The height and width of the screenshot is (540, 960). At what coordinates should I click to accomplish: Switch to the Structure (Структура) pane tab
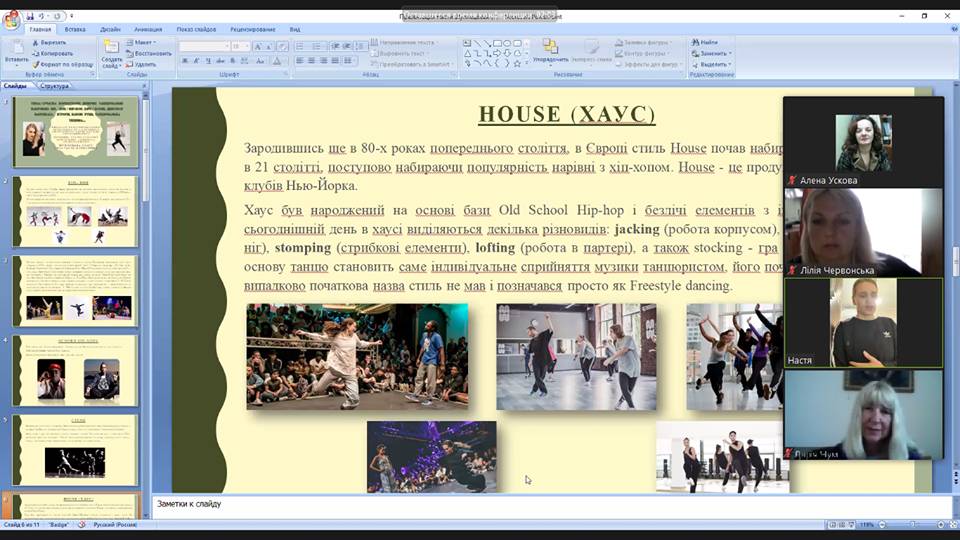point(55,86)
